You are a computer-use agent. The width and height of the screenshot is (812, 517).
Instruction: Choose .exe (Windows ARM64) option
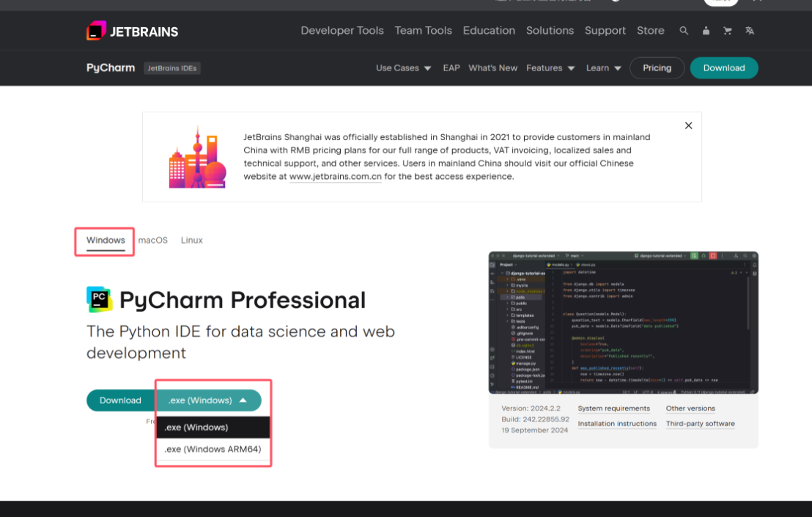coord(213,449)
